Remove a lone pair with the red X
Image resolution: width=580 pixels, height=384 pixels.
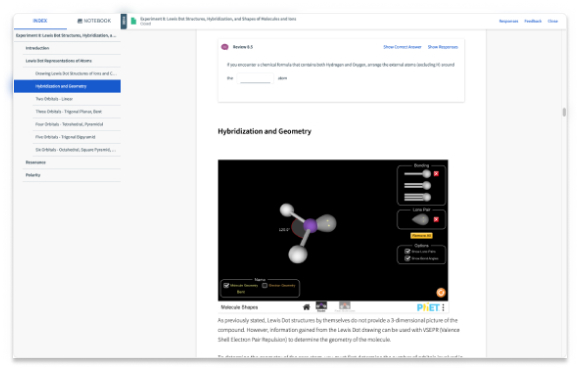436,219
